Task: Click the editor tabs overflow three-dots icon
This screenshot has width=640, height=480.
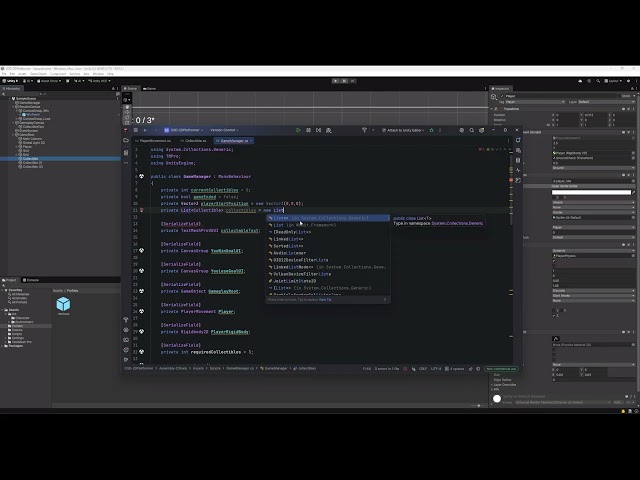Action: (508, 141)
